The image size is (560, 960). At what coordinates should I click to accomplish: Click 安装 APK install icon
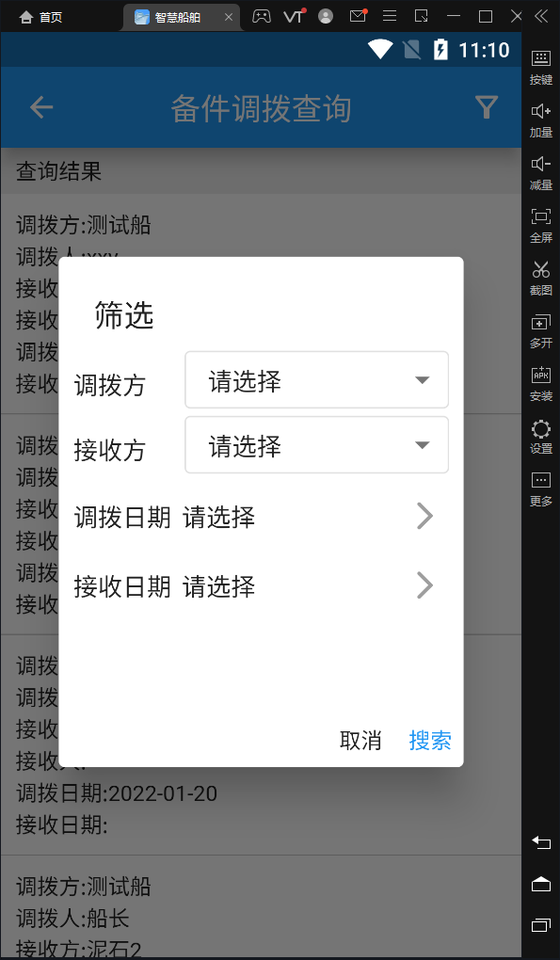(541, 384)
